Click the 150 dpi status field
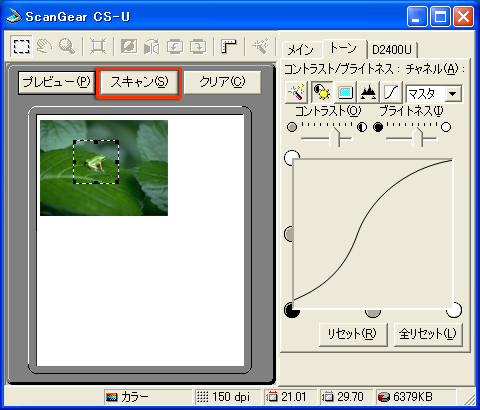The height and width of the screenshot is (410, 480). click(228, 397)
